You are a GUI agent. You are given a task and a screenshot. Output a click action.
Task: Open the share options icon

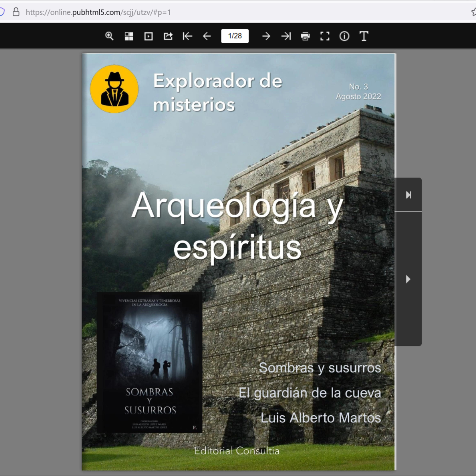coord(168,36)
